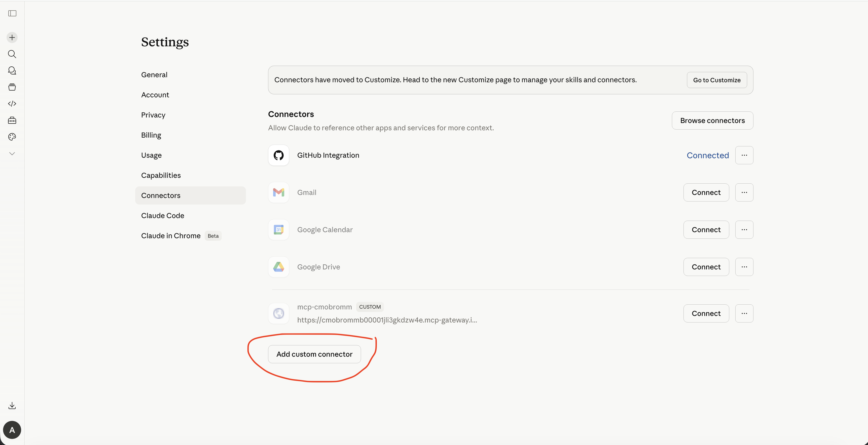Click the Gmail logo icon
Image resolution: width=868 pixels, height=445 pixels.
coord(279,192)
